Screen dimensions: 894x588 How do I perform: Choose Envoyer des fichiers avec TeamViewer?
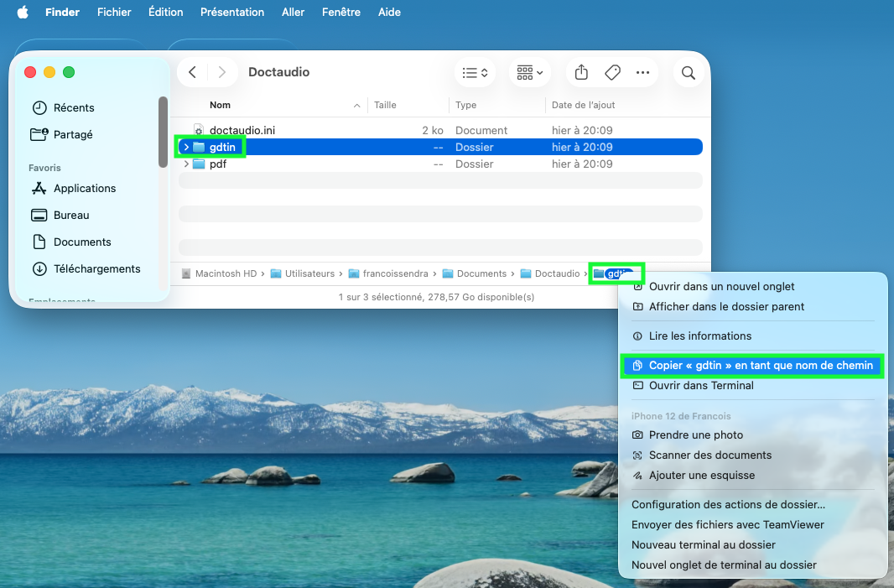[727, 525]
